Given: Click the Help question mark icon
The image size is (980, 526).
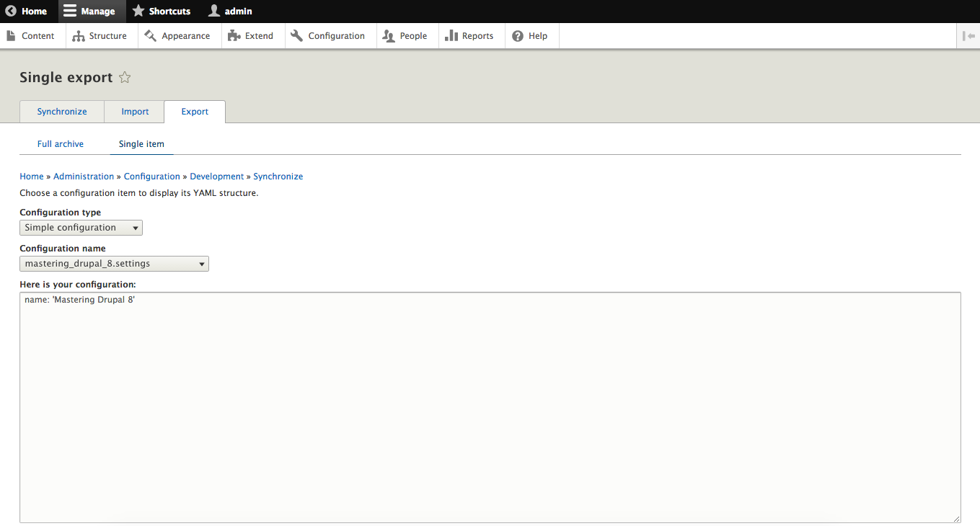Looking at the screenshot, I should click(x=518, y=36).
